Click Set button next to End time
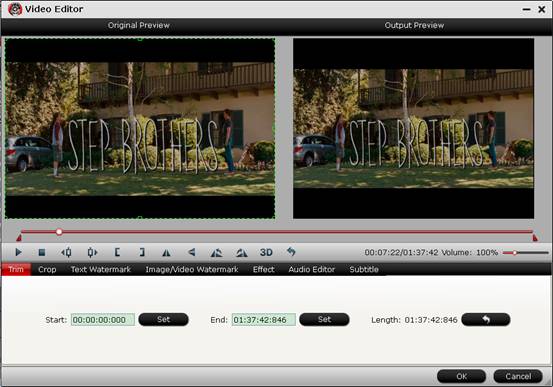Viewport: 553px width, 387px height. pyautogui.click(x=324, y=319)
